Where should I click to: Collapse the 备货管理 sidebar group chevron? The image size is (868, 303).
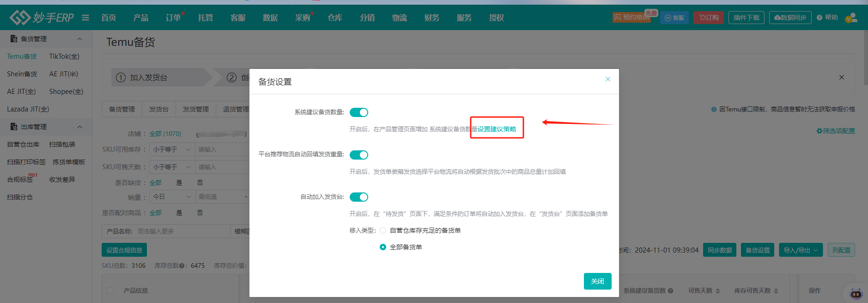point(79,39)
